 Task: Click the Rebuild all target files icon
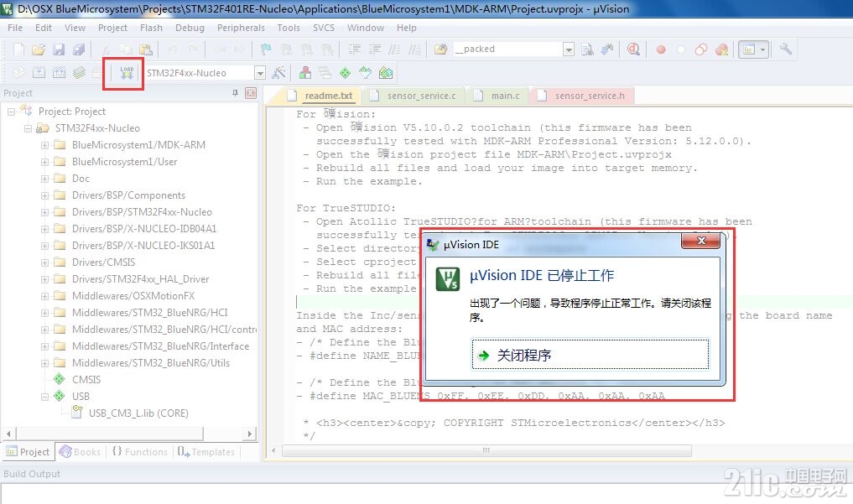click(x=59, y=73)
